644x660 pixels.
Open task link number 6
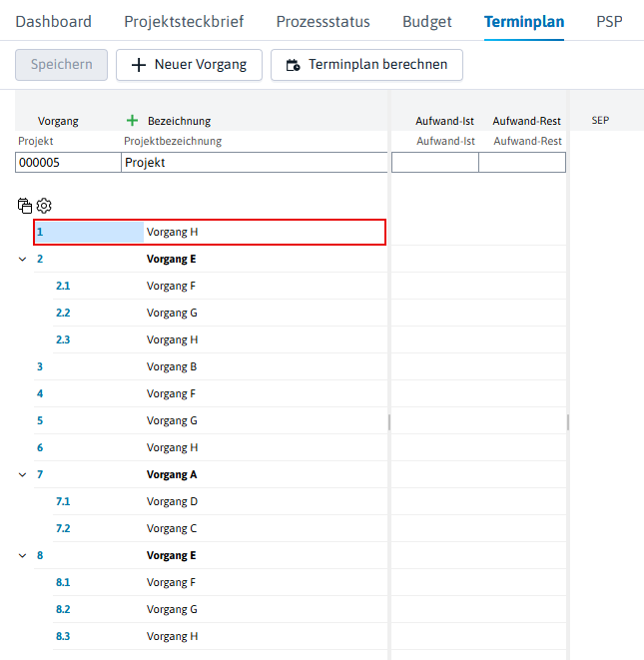click(40, 447)
